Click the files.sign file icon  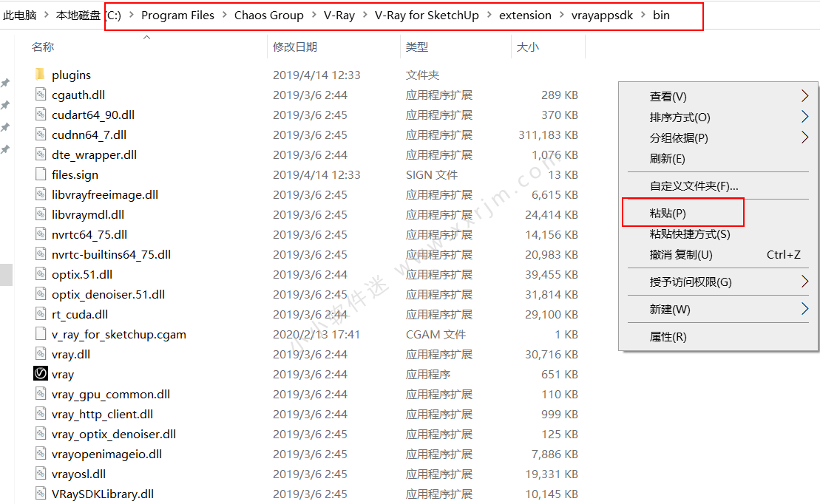coord(40,174)
